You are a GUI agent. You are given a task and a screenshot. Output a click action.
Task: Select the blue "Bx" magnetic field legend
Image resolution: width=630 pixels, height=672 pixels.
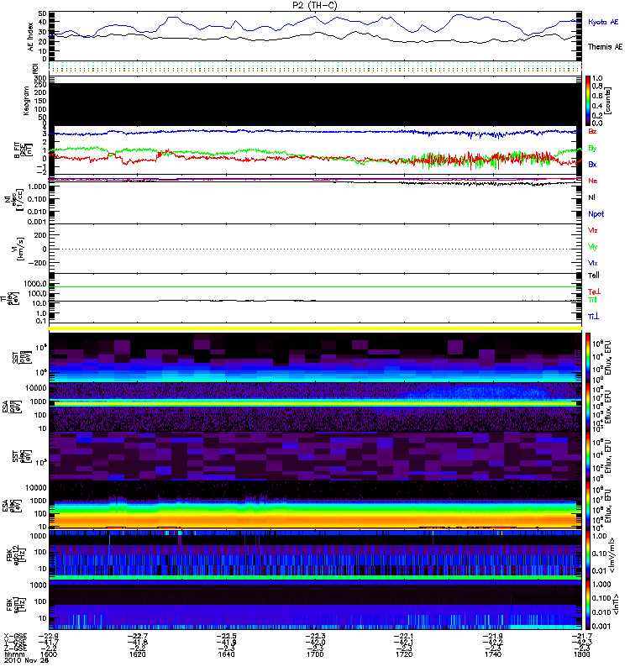tap(592, 164)
